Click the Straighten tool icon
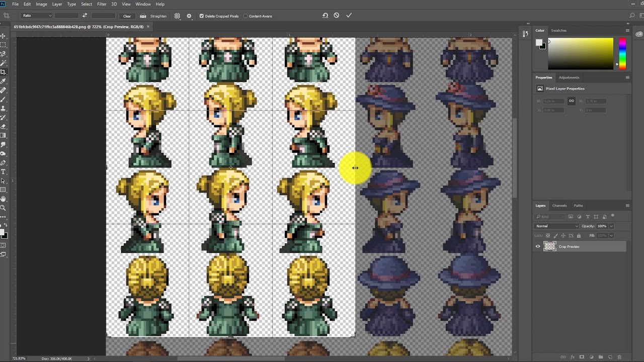 [x=143, y=16]
